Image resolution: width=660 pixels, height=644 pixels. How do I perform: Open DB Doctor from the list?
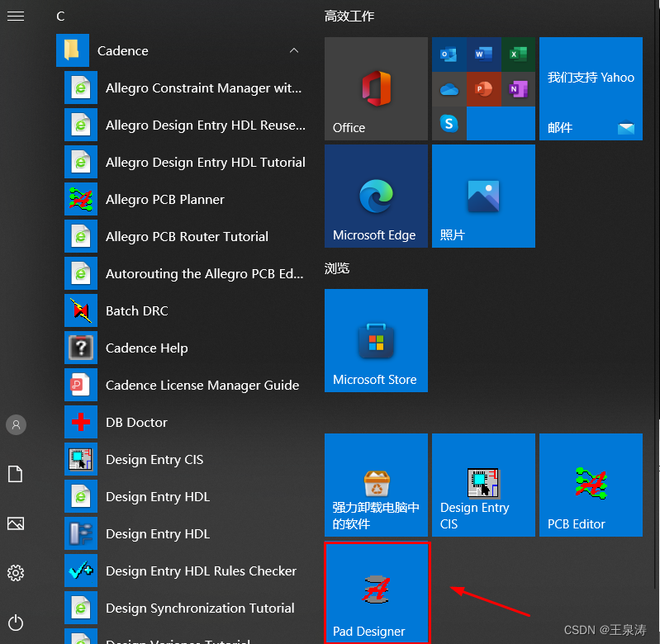click(136, 422)
